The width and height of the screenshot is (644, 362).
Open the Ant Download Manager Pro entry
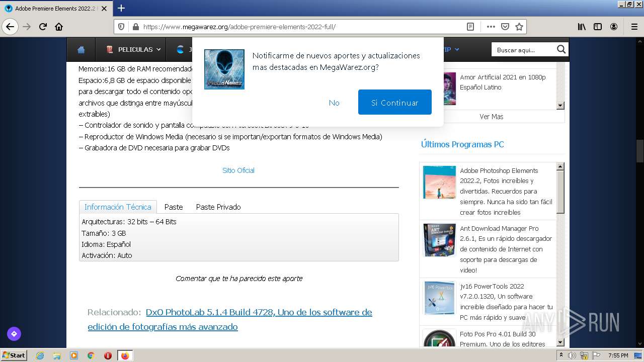coord(506,249)
